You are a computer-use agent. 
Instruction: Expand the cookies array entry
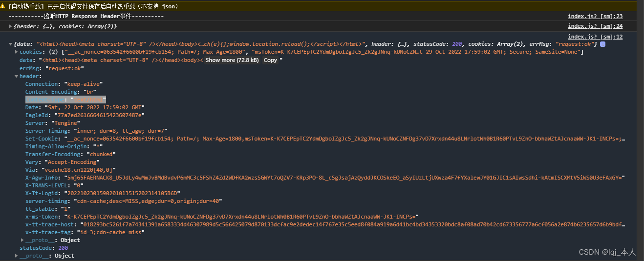pyautogui.click(x=17, y=52)
